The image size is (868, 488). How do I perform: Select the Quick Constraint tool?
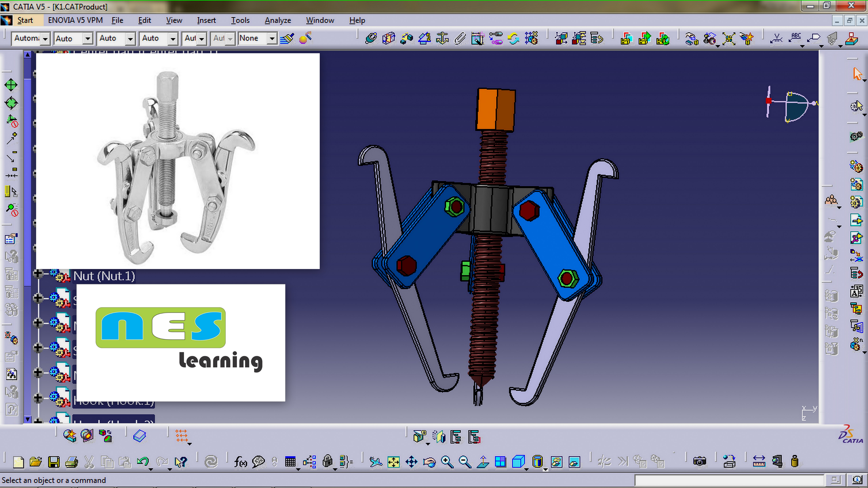[x=478, y=38]
